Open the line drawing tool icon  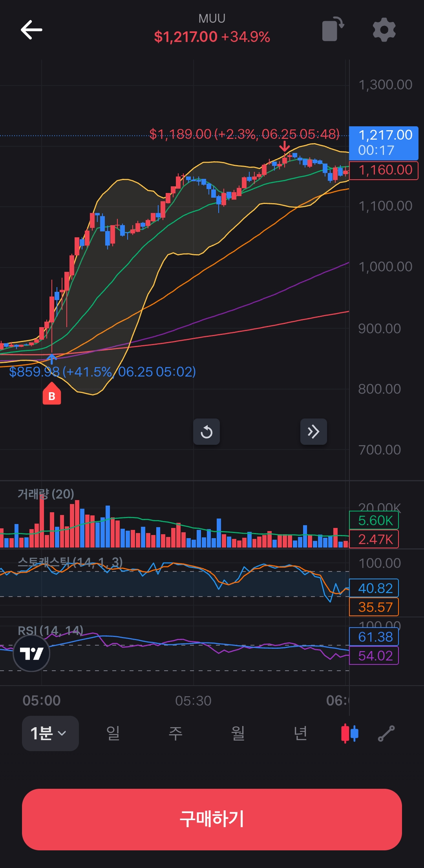pos(386,733)
